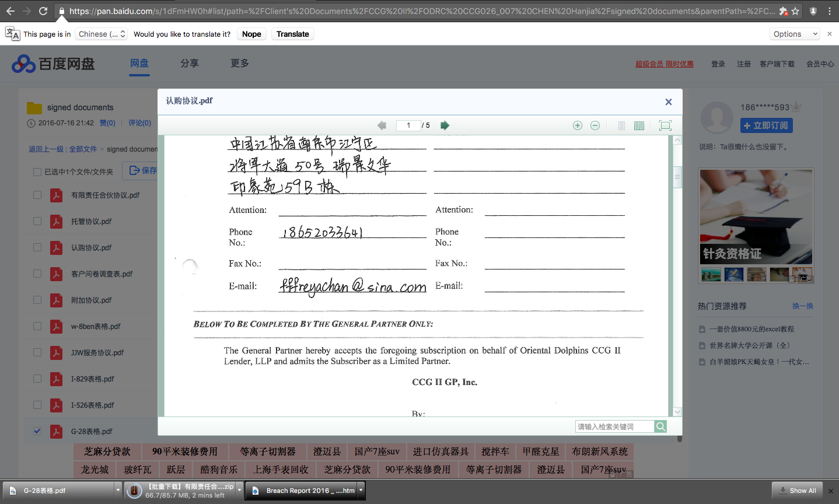Image resolution: width=839 pixels, height=504 pixels.
Task: Click 返回上一级 breadcrumb link
Action: [46, 149]
